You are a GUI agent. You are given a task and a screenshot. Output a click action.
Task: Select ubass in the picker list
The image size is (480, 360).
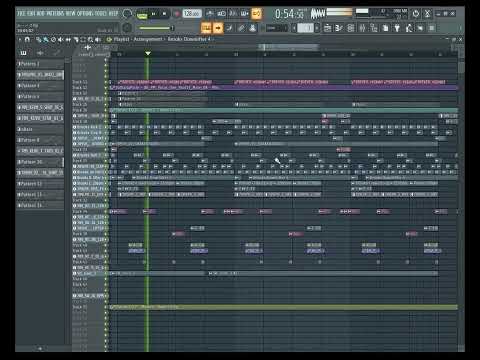coord(40,129)
